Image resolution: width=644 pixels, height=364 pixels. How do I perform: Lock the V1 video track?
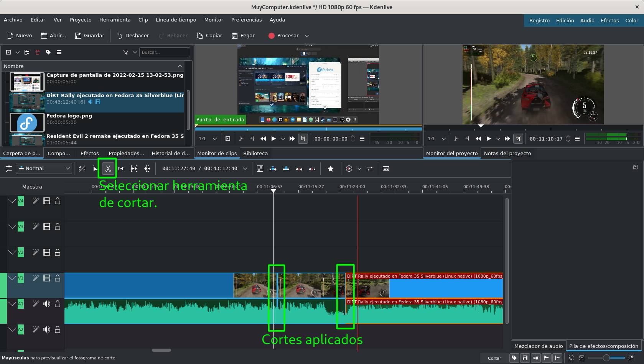pyautogui.click(x=58, y=278)
